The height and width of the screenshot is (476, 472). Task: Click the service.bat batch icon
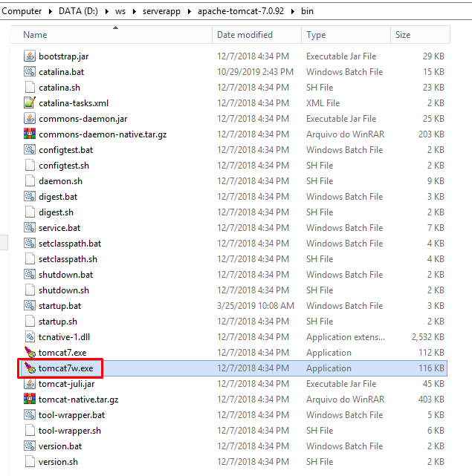[30, 228]
